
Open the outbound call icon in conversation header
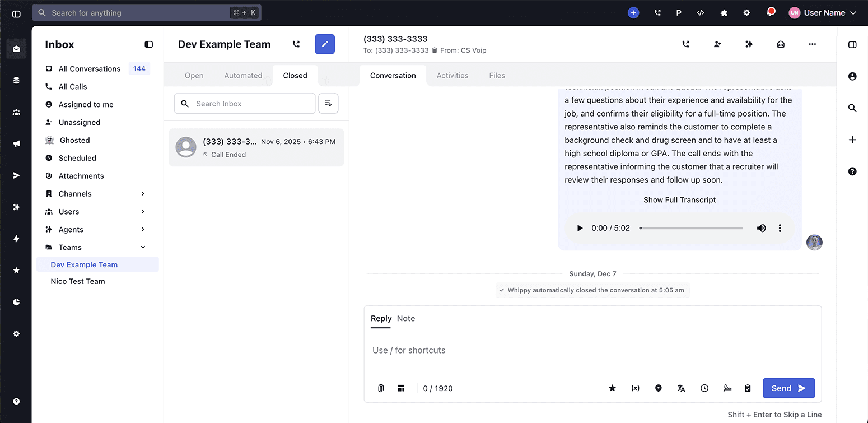685,43
